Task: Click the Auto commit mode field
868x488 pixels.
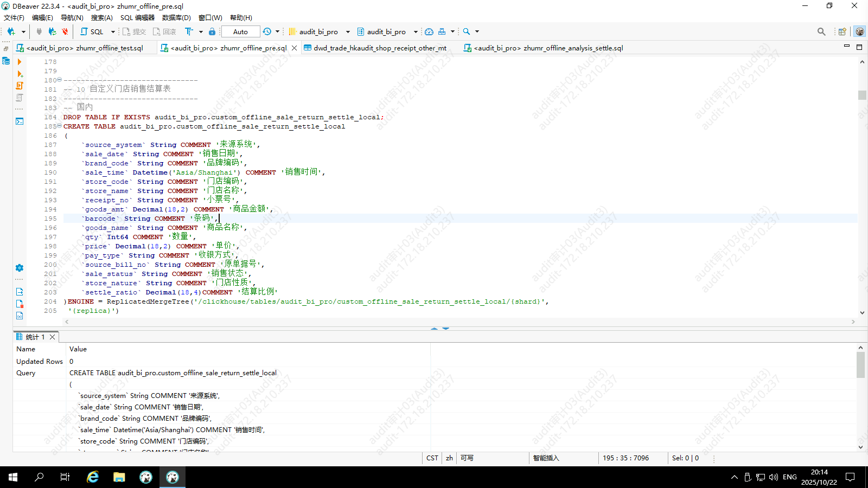Action: tap(240, 31)
